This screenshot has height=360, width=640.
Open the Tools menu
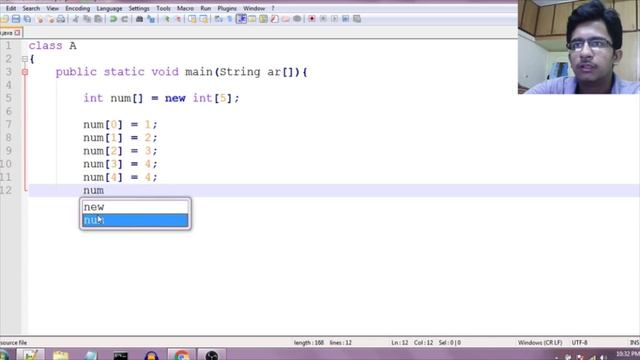click(163, 8)
